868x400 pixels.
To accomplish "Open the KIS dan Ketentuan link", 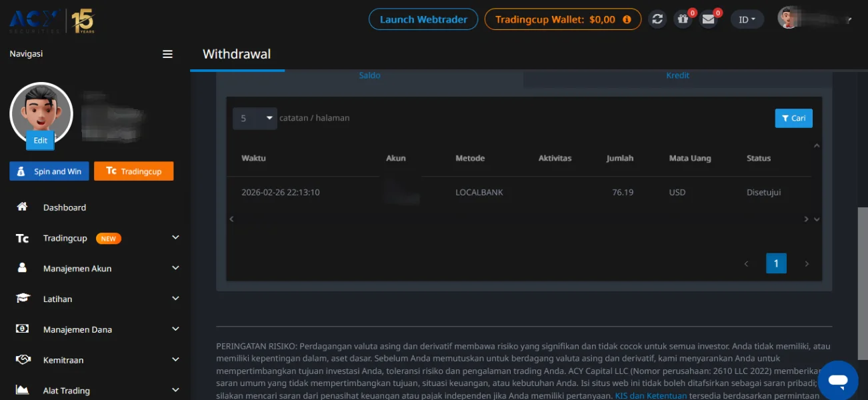I will pyautogui.click(x=651, y=395).
